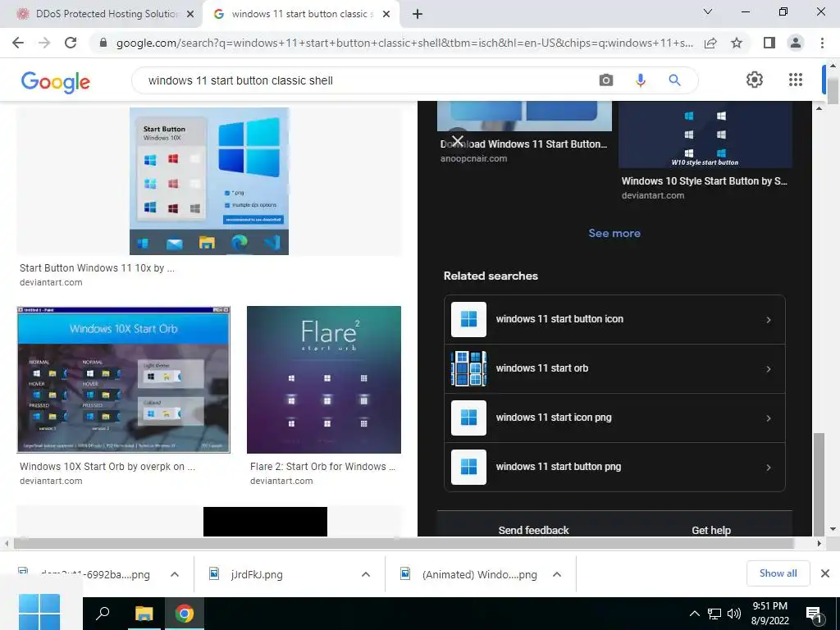Viewport: 840px width, 630px height.
Task: Toggle the Chrome side panel
Action: click(x=769, y=43)
